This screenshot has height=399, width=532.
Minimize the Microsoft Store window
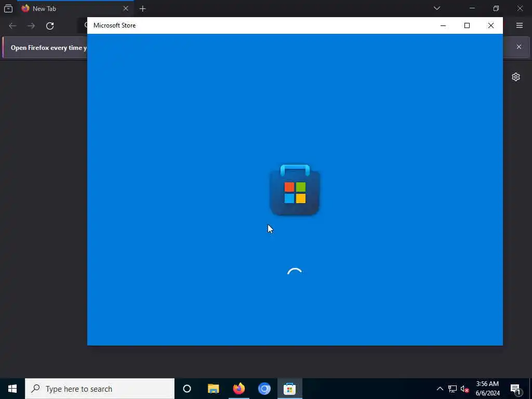point(443,25)
